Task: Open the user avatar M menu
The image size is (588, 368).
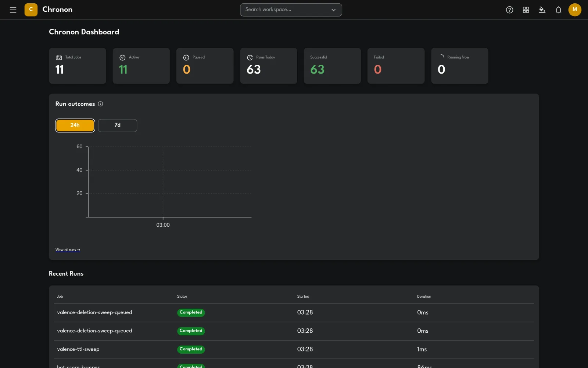Action: tap(575, 10)
